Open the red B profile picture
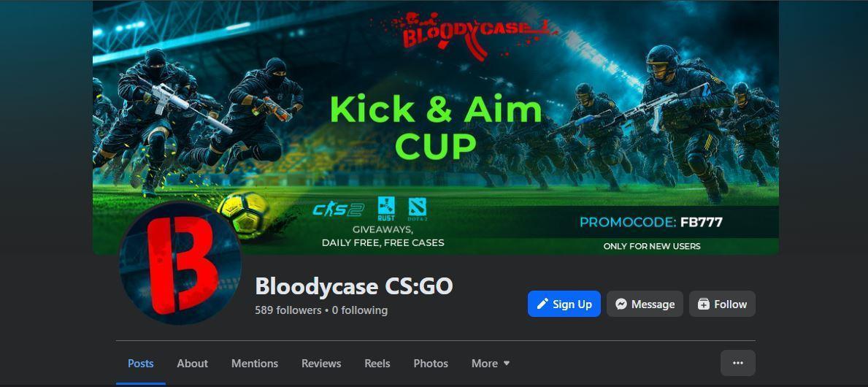Image resolution: width=868 pixels, height=387 pixels. pyautogui.click(x=180, y=264)
